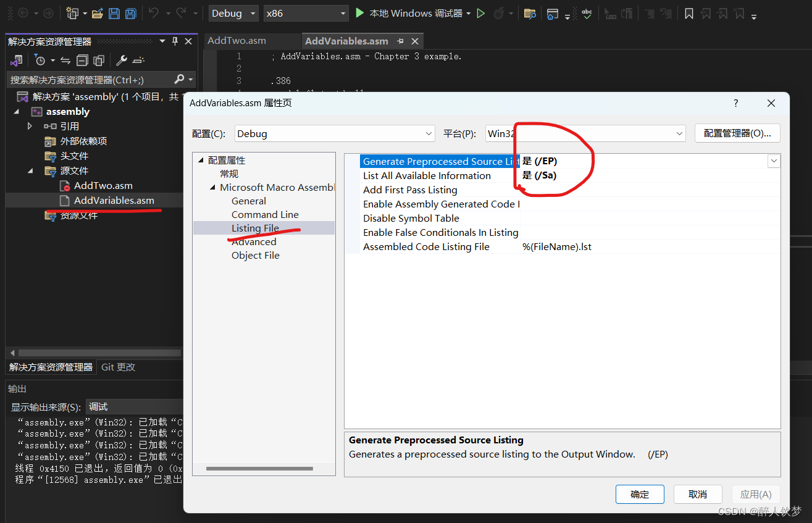Click the New Project toolbar icon
The height and width of the screenshot is (523, 812).
pos(72,12)
